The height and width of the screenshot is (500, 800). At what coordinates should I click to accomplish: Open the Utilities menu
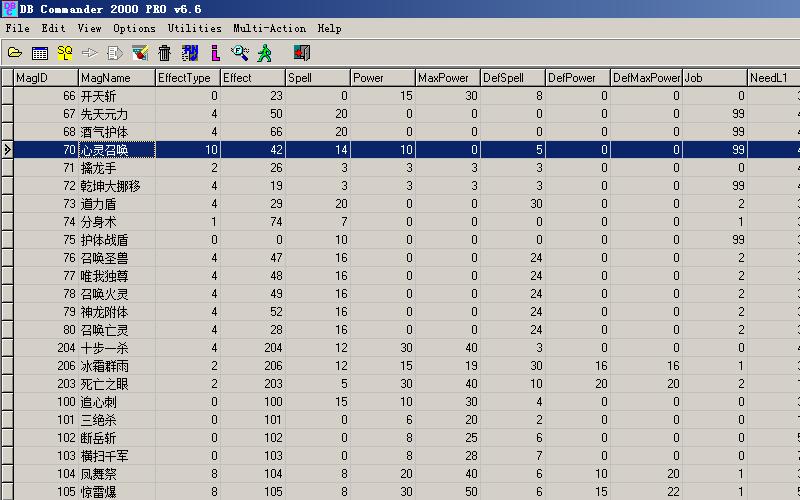(194, 29)
